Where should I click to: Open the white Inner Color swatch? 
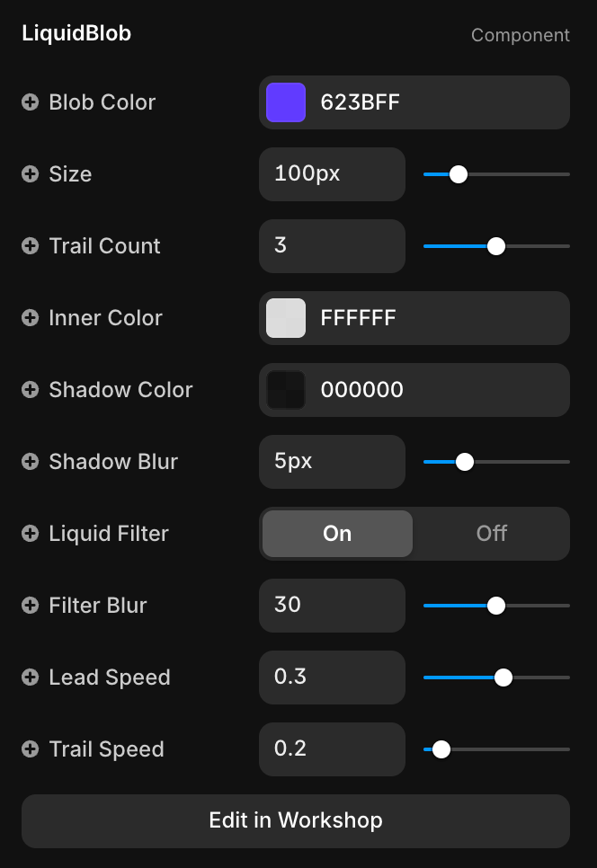tap(286, 318)
